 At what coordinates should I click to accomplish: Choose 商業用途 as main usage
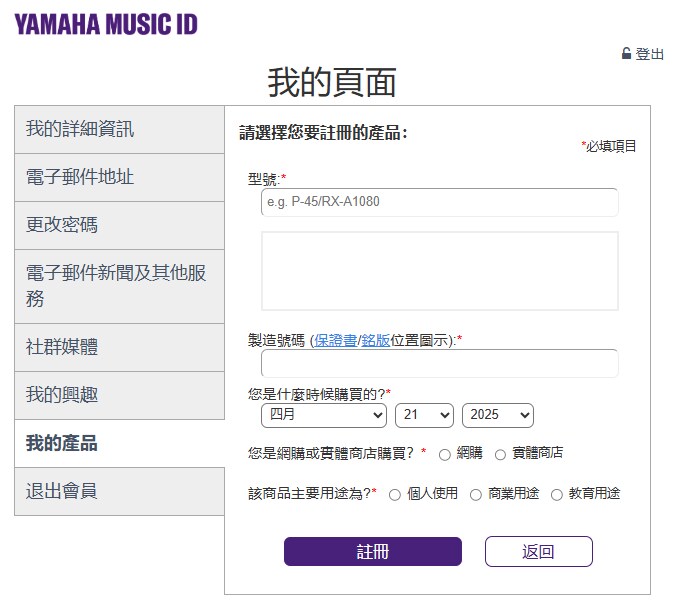(x=476, y=495)
